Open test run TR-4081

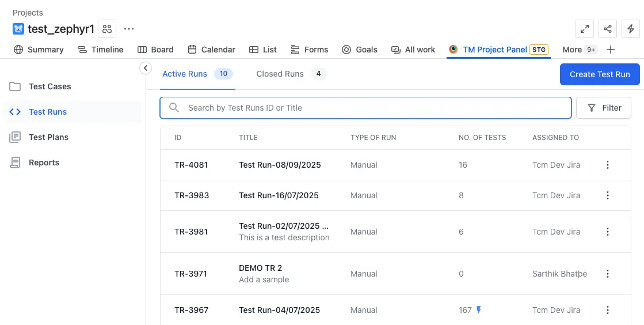[191, 165]
